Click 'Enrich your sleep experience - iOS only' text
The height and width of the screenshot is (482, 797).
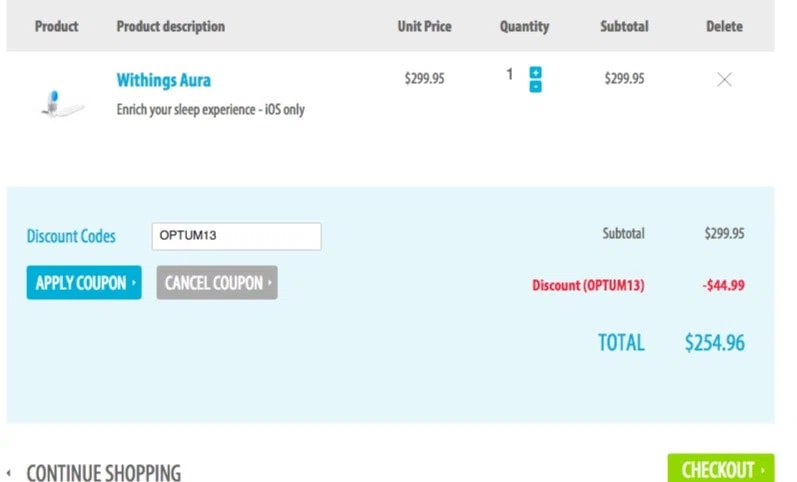click(210, 109)
